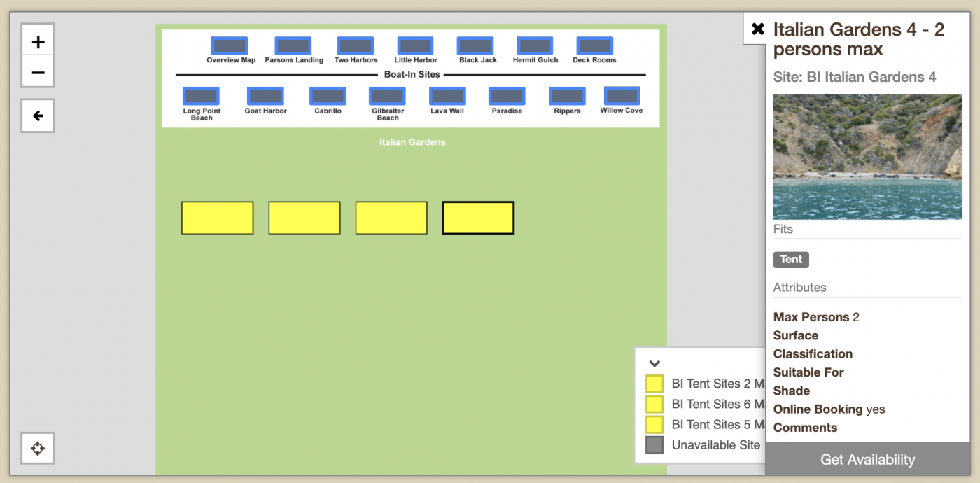Screen dimensions: 980x483
Task: Click the Online Booking attribute
Action: click(829, 409)
